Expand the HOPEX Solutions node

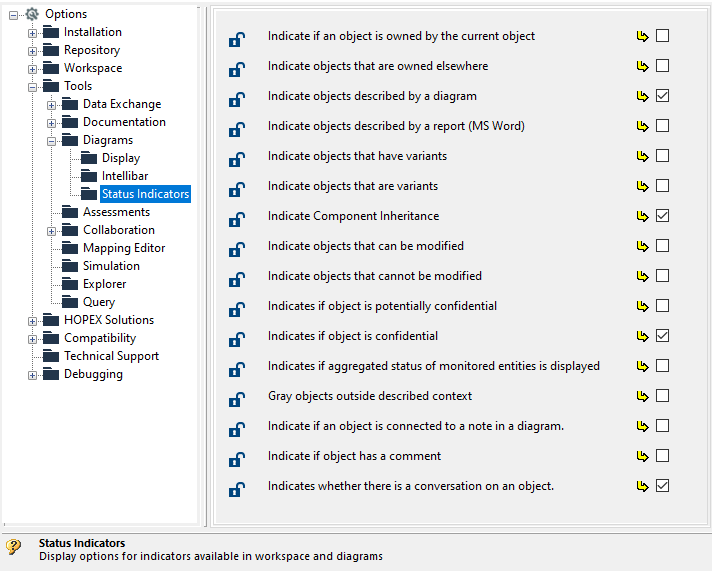tap(32, 321)
